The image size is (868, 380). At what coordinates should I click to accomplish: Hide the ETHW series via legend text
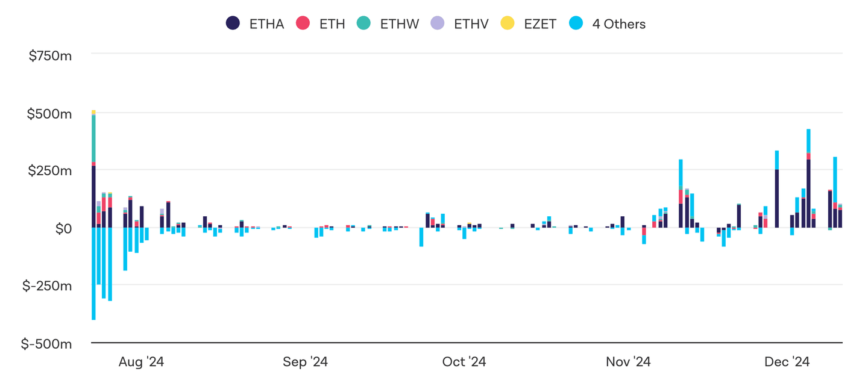coord(399,25)
